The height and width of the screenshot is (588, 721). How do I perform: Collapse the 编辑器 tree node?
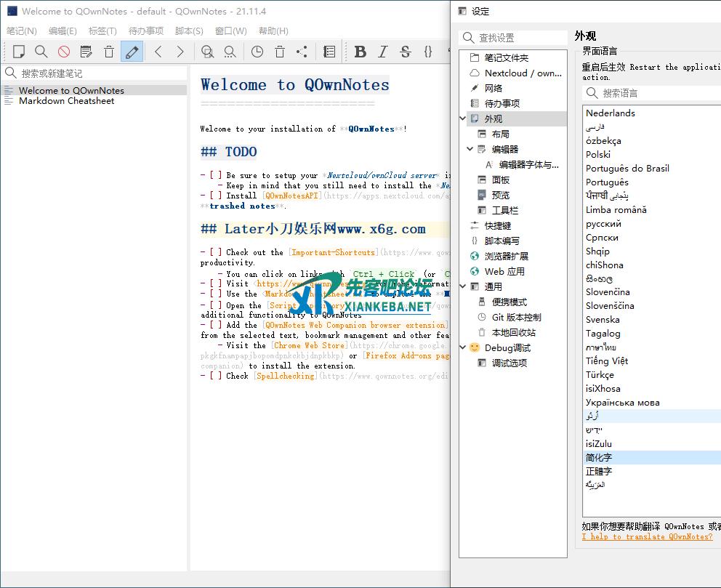470,149
